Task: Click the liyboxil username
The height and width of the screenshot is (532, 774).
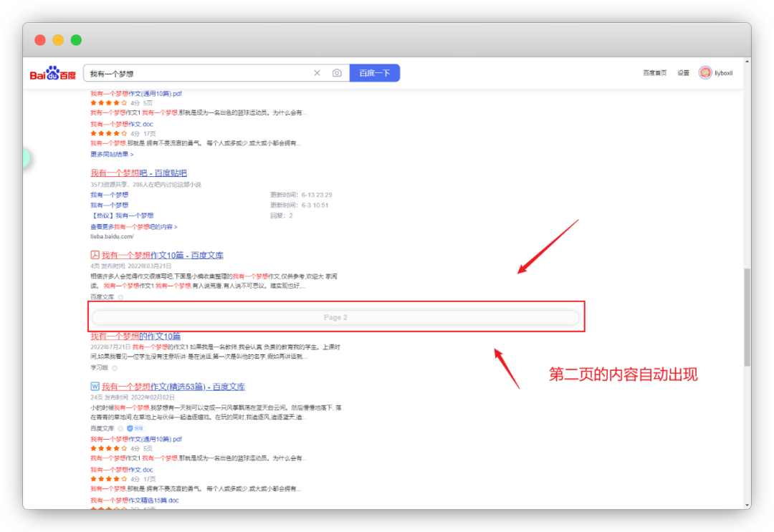Action: [724, 73]
